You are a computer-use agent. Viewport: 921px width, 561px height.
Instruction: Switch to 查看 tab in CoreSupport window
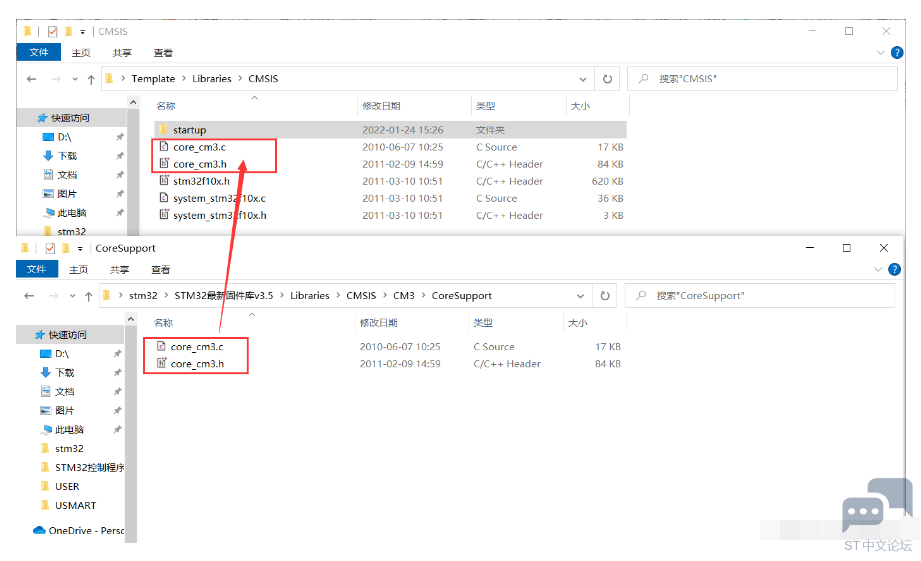click(x=160, y=270)
